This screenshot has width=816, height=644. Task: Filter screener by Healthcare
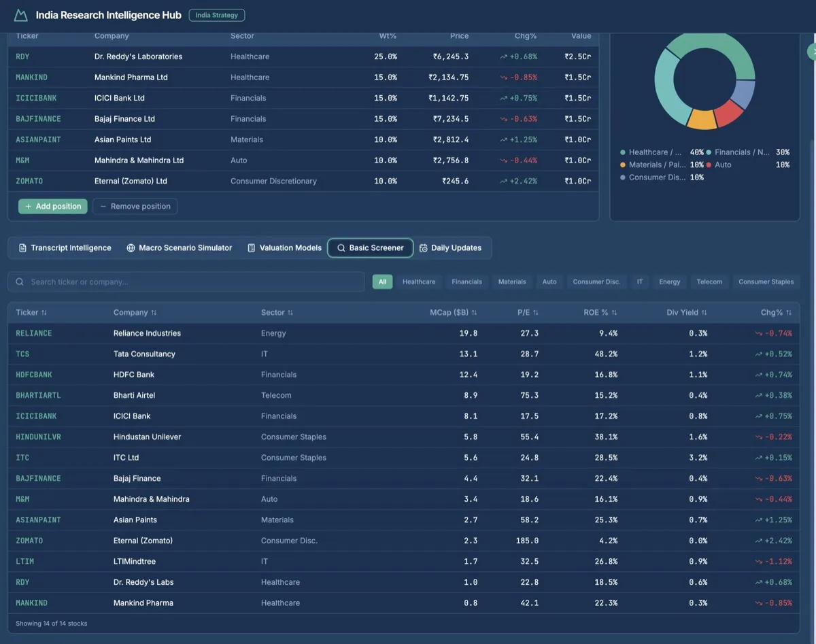pyautogui.click(x=419, y=282)
